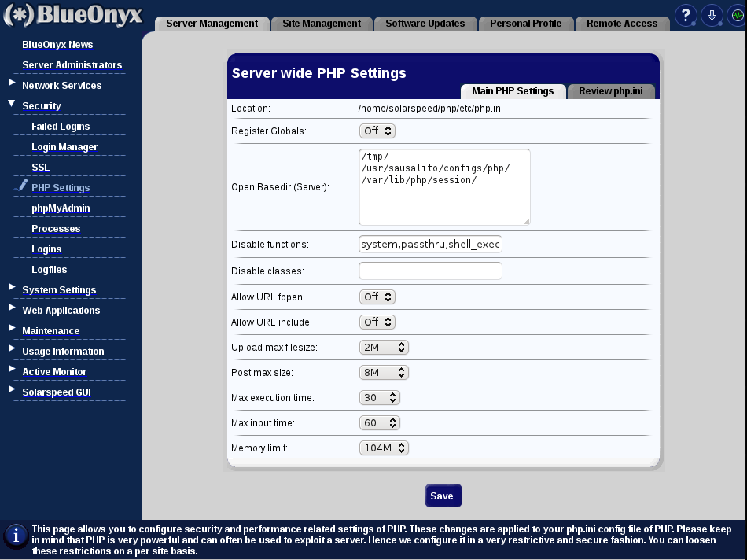This screenshot has height=560, width=747.
Task: Click the Open Basedir text area
Action: click(444, 187)
